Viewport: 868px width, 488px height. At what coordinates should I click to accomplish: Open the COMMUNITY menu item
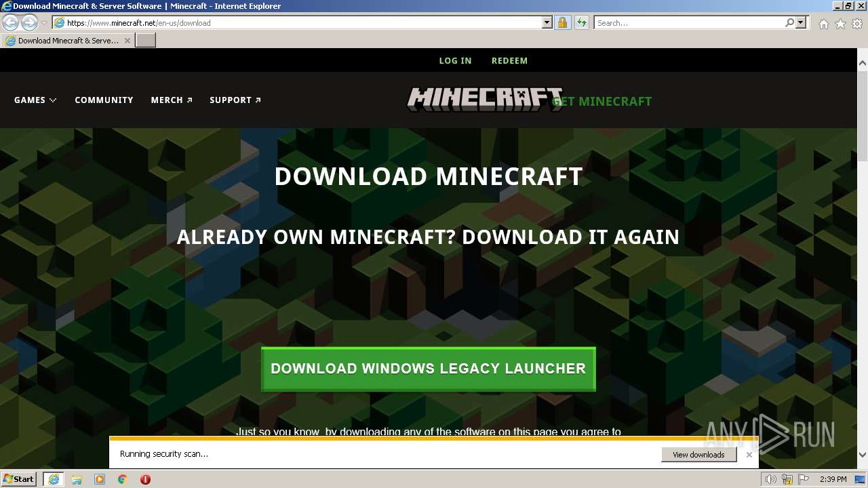[104, 100]
